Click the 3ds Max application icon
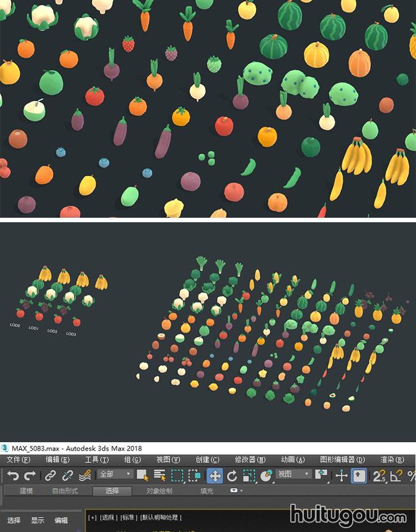416x532 pixels. [x=4, y=448]
